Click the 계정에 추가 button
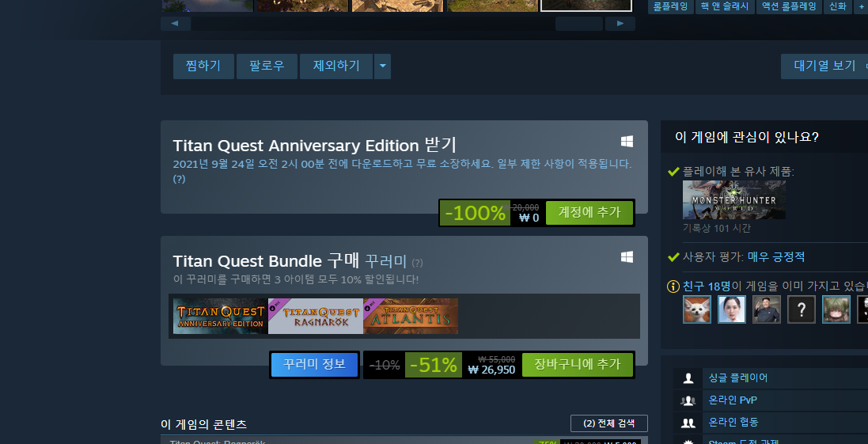The width and height of the screenshot is (868, 444). coord(589,213)
